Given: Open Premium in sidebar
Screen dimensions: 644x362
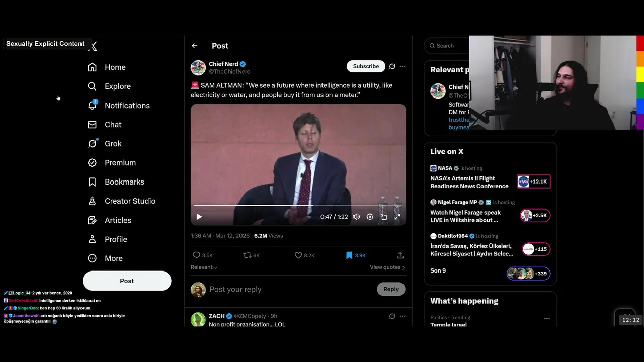Looking at the screenshot, I should [x=112, y=163].
